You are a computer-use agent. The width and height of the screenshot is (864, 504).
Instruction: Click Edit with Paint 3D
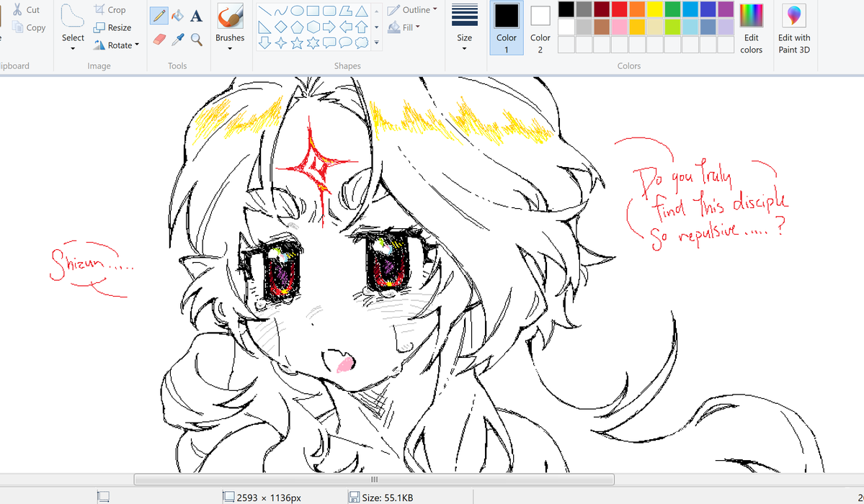tap(794, 29)
